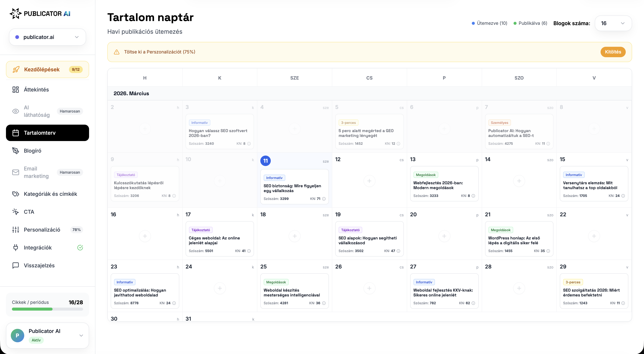Select highlighted day 11 in calendar

(266, 161)
